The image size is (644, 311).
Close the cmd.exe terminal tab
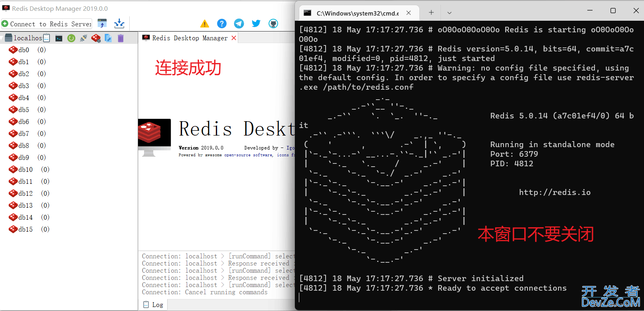point(409,13)
